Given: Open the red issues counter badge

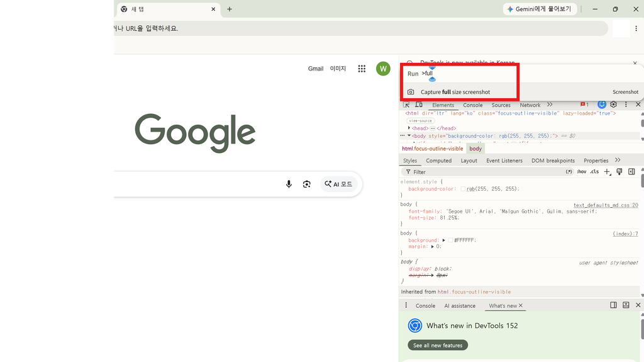Looking at the screenshot, I should pos(584,105).
